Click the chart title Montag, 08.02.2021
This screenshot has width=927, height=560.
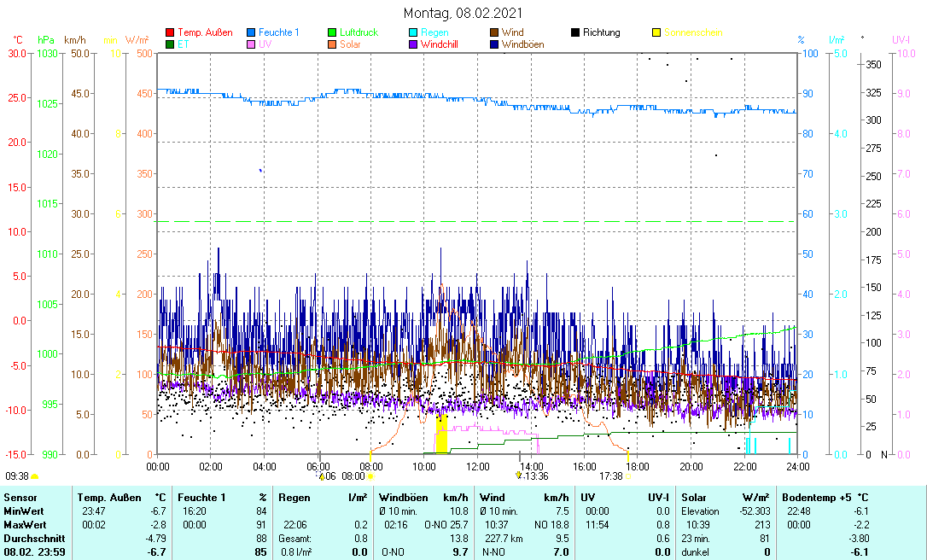tap(463, 13)
